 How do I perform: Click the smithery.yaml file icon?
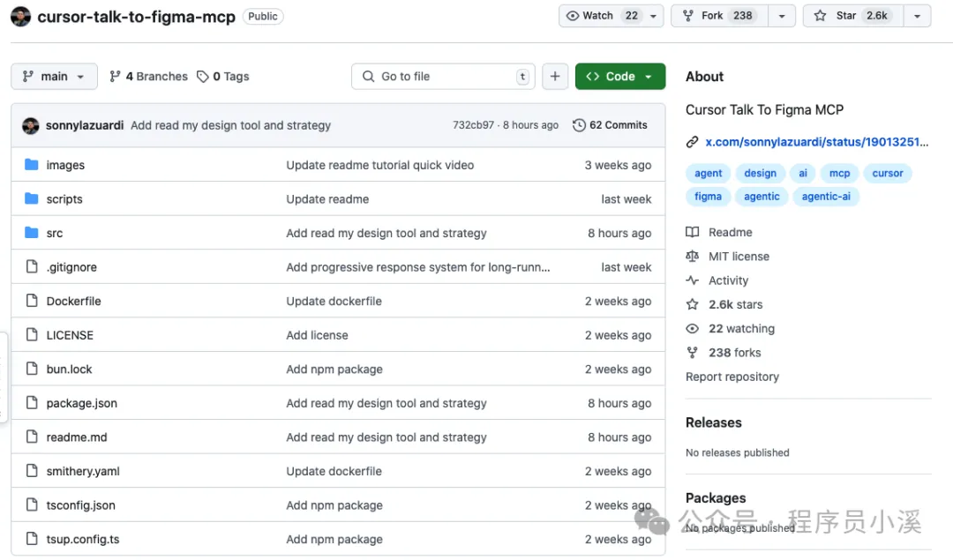(x=32, y=471)
